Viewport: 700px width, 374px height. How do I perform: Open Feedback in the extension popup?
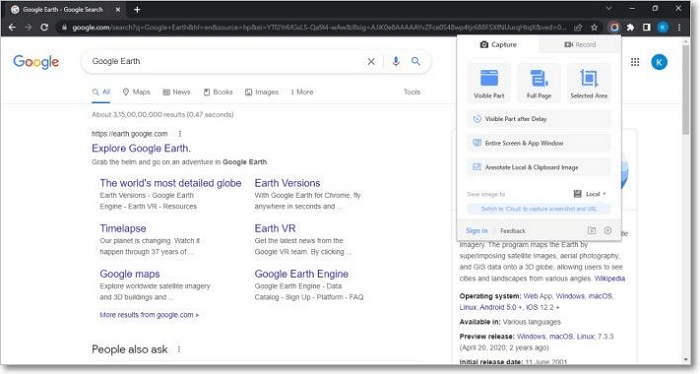(512, 231)
